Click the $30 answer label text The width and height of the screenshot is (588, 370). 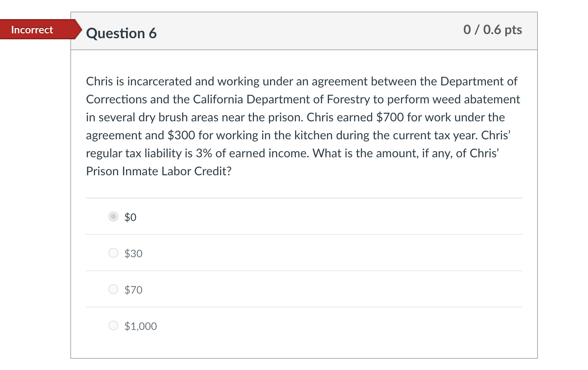tap(133, 254)
